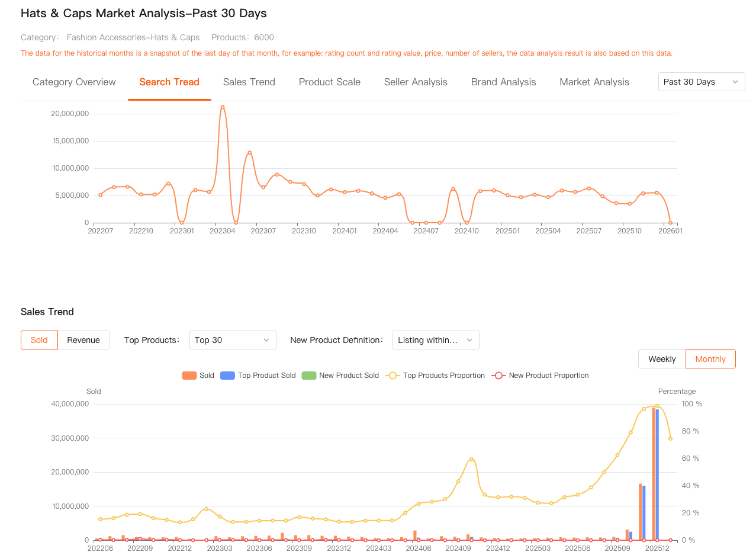This screenshot has height=558, width=756.
Task: Toggle the New Product Sold legend icon
Action: click(309, 376)
